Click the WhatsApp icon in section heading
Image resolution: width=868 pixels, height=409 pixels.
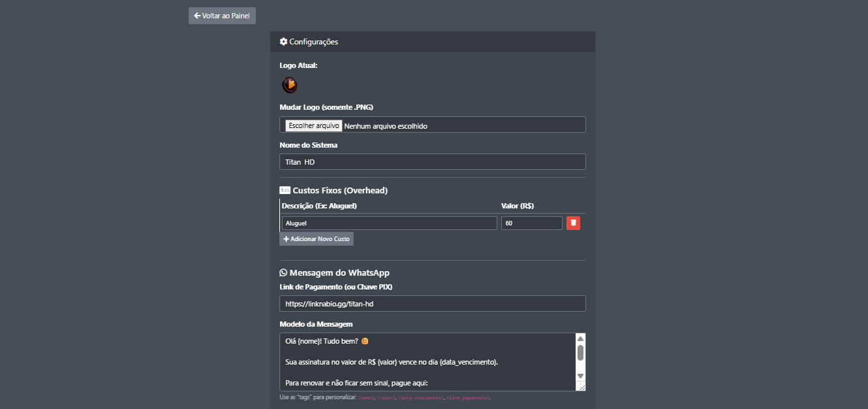click(283, 273)
